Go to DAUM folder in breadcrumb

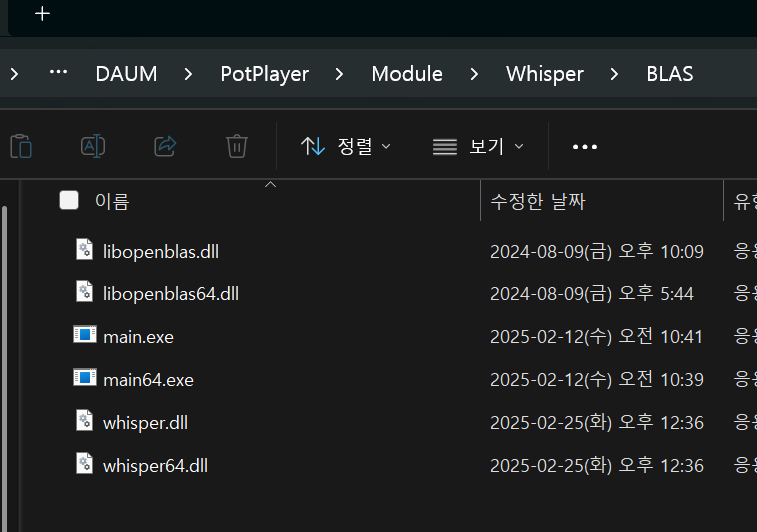(126, 74)
